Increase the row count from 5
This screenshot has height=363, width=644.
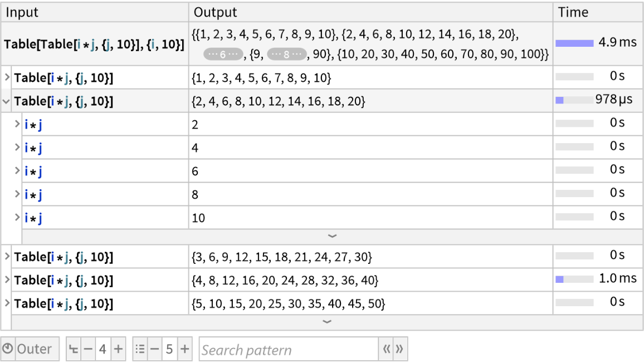(x=184, y=350)
